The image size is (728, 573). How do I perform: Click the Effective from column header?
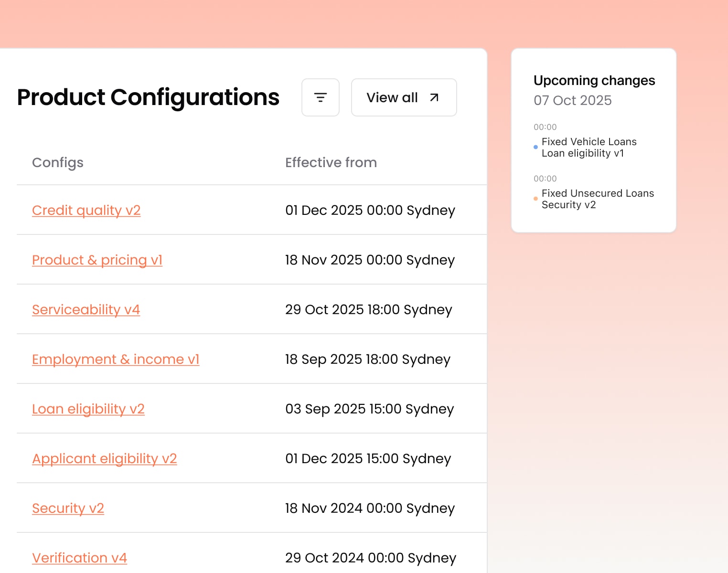click(x=331, y=162)
